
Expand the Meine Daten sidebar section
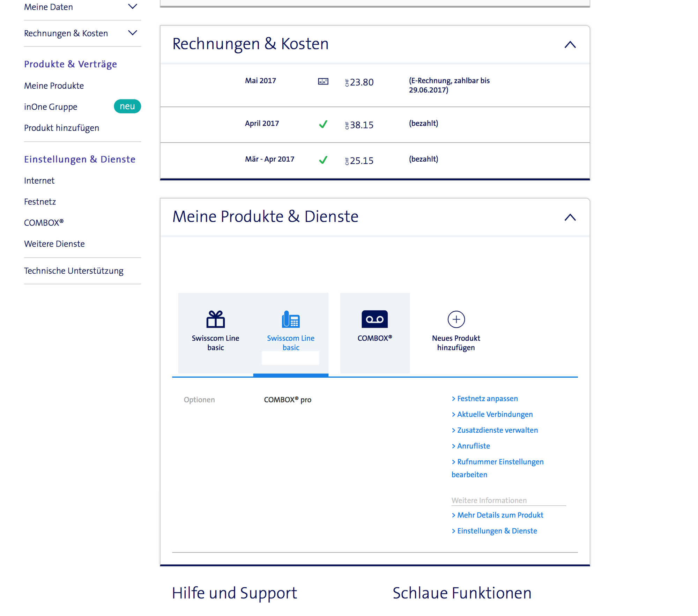[82, 7]
